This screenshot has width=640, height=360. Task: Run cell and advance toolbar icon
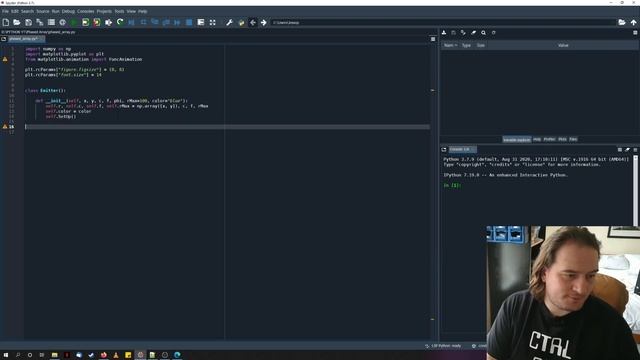[x=97, y=22]
